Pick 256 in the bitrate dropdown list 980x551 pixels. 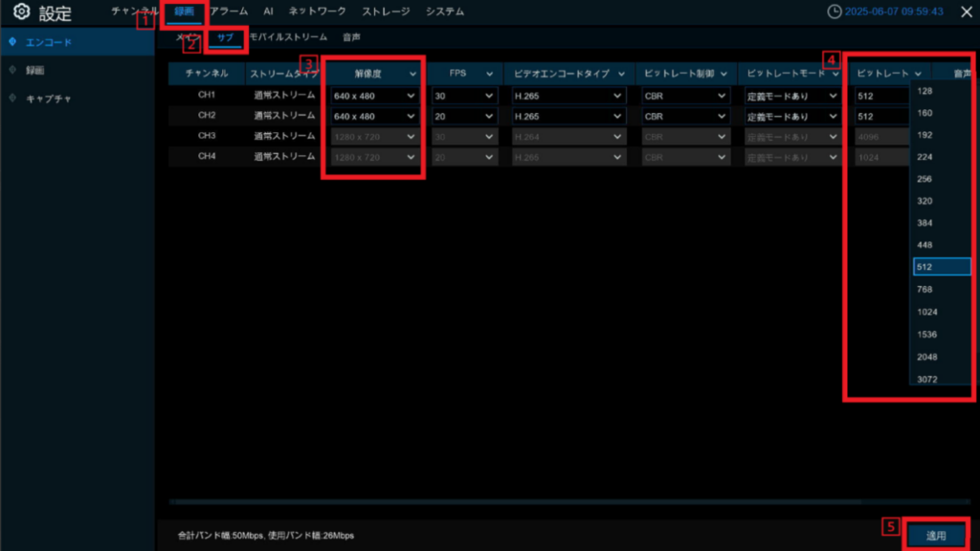point(924,179)
